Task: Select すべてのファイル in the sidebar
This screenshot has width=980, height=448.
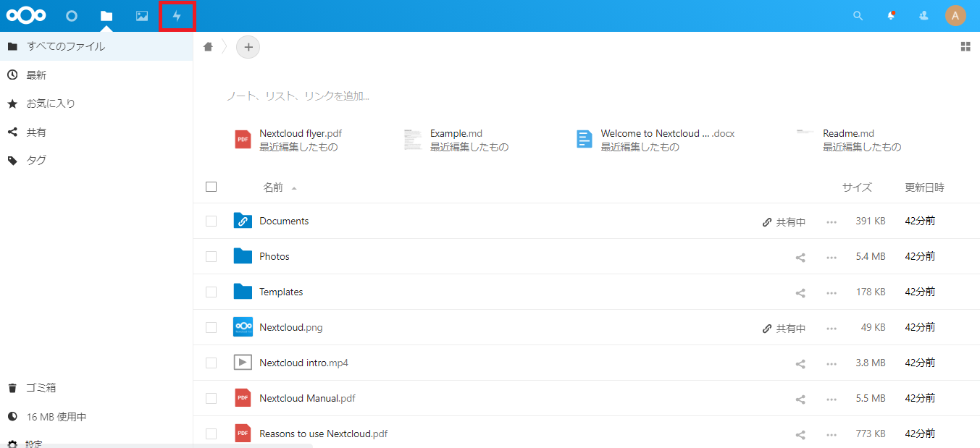Action: (x=96, y=46)
